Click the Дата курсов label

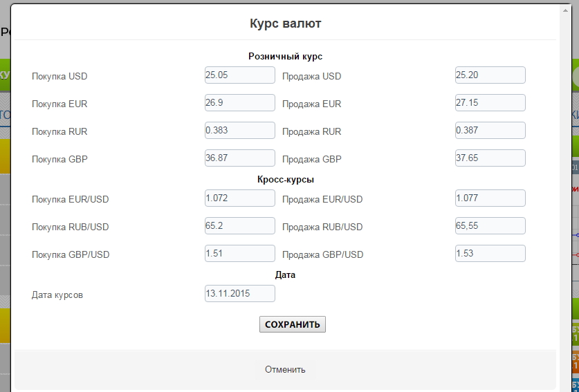tap(58, 295)
